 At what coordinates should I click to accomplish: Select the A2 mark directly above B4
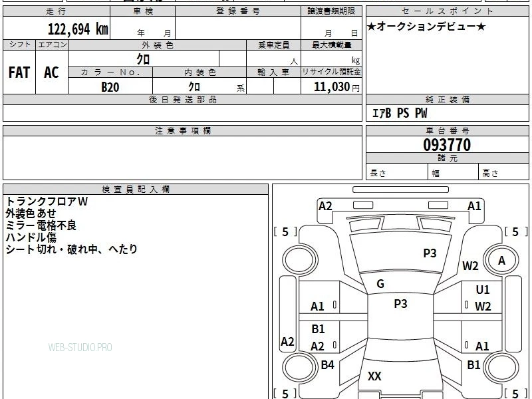click(318, 346)
